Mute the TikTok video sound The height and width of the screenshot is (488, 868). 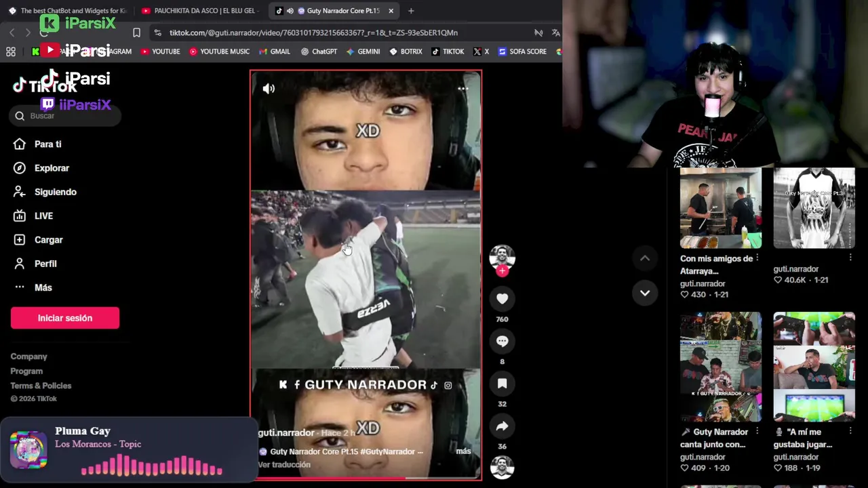point(269,89)
